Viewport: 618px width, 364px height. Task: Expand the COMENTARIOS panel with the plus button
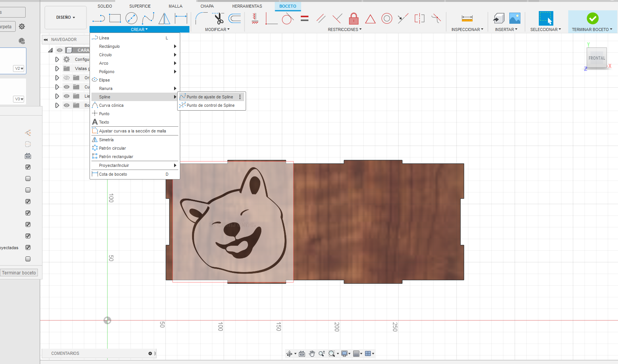click(150, 353)
